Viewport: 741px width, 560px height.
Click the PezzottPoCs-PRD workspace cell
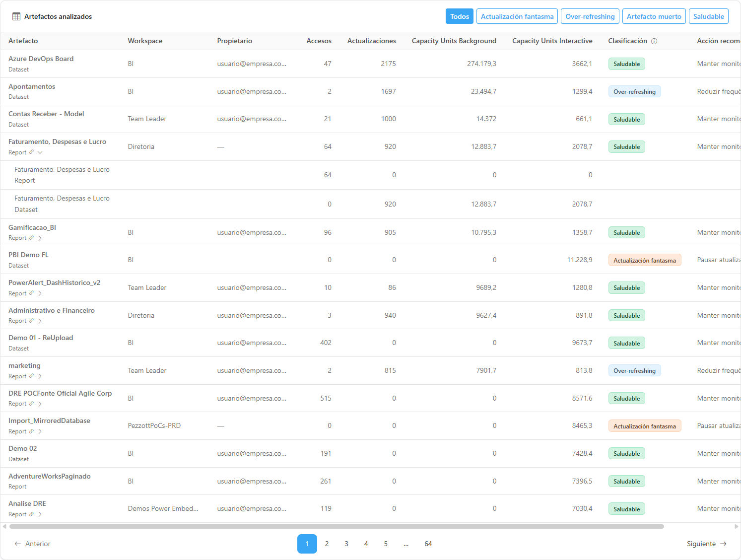click(154, 426)
